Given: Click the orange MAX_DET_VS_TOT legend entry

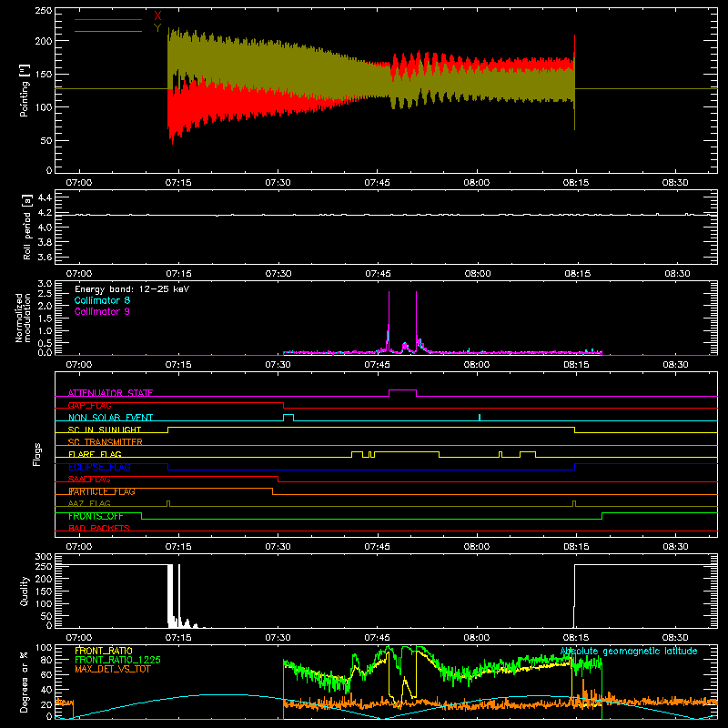Looking at the screenshot, I should tap(112, 669).
